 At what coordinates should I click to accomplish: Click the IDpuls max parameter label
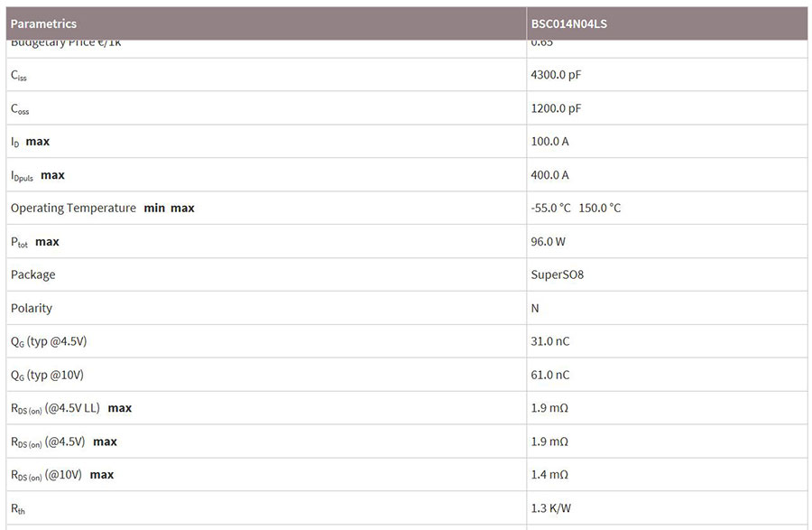click(38, 175)
